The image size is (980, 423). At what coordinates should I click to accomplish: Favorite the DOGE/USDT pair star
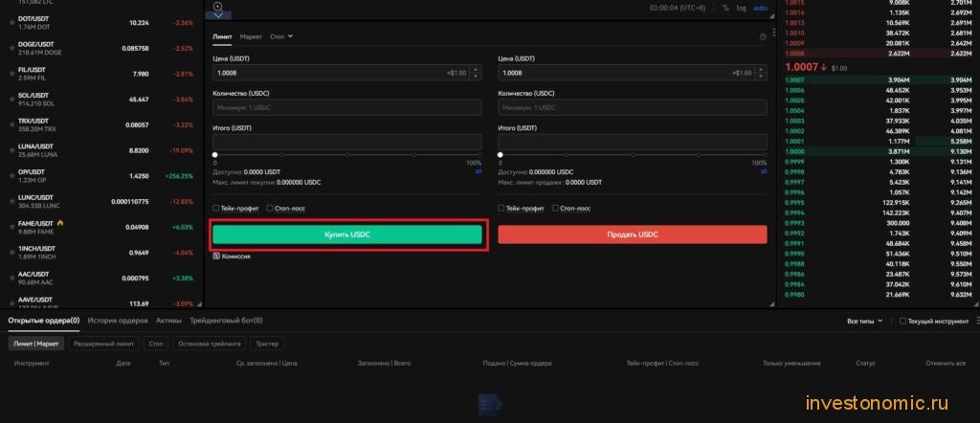[x=11, y=48]
